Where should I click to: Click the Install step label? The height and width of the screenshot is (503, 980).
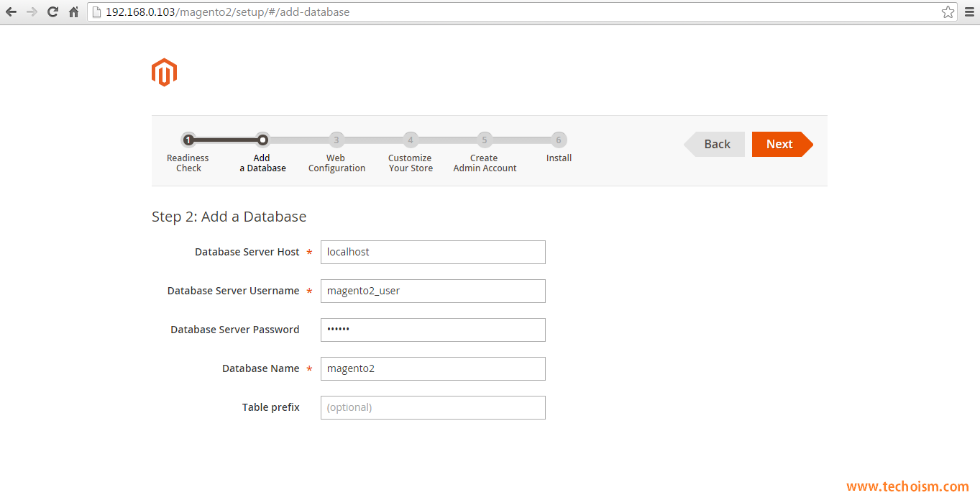click(x=559, y=158)
